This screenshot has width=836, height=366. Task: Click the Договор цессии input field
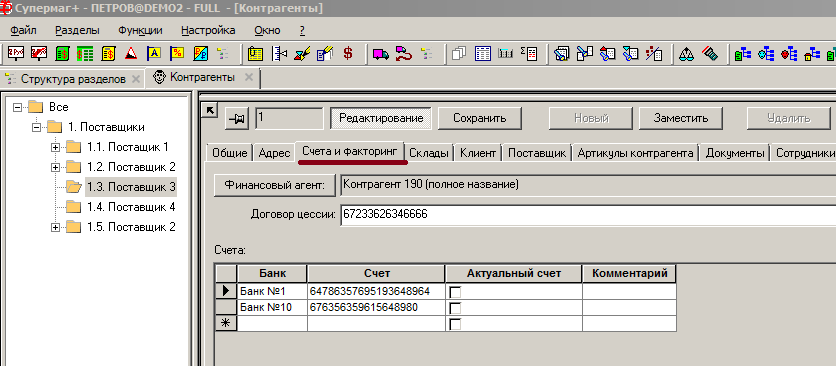(x=588, y=215)
